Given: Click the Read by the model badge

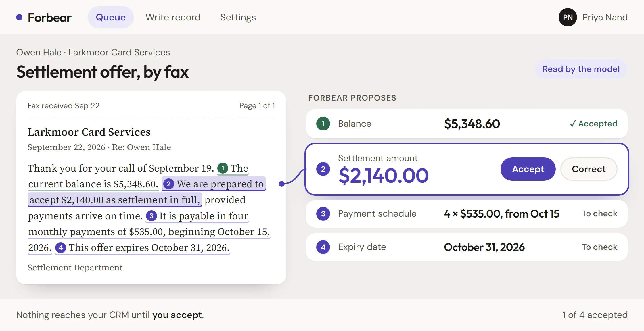Looking at the screenshot, I should point(581,69).
